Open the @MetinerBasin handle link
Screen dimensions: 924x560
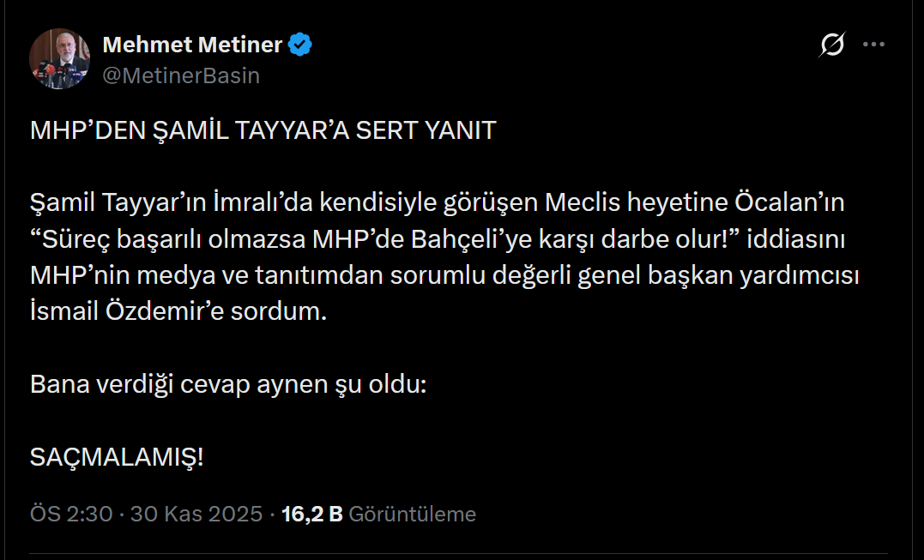(181, 75)
